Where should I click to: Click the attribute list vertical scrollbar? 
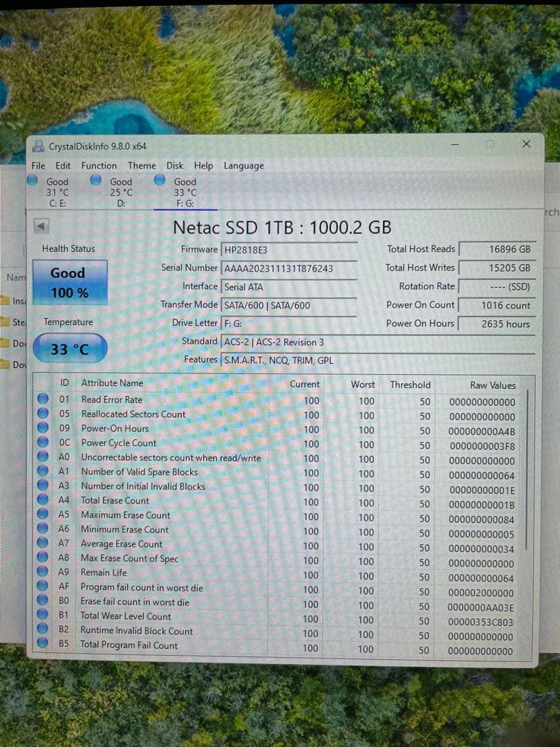pos(528,469)
